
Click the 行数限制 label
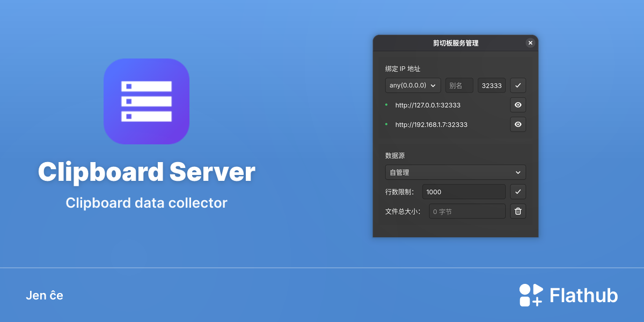click(399, 192)
